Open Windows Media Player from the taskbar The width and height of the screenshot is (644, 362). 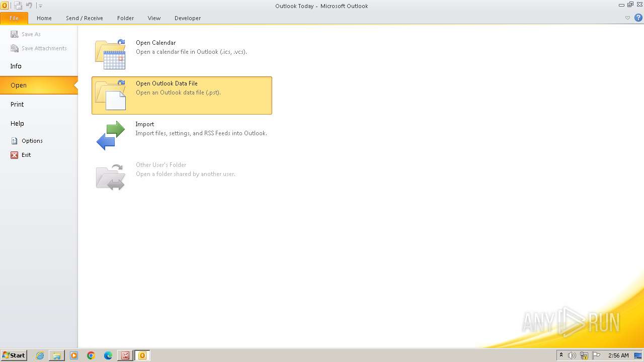pyautogui.click(x=74, y=355)
